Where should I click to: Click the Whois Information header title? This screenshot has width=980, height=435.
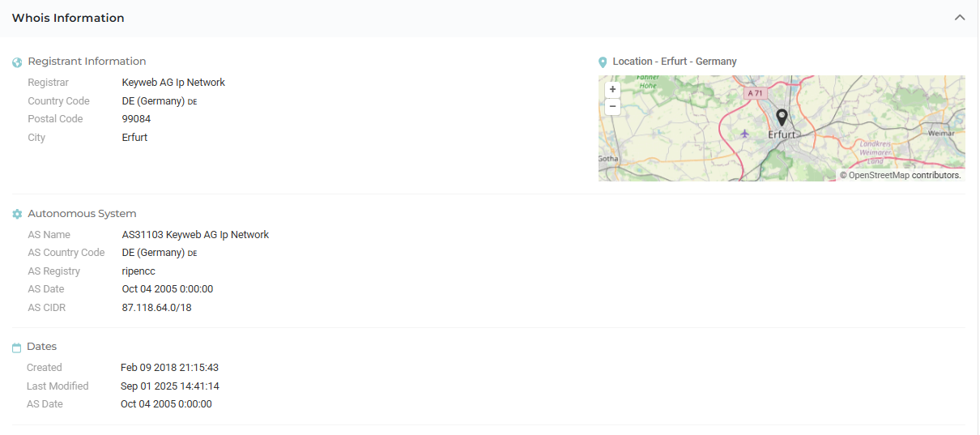(68, 18)
